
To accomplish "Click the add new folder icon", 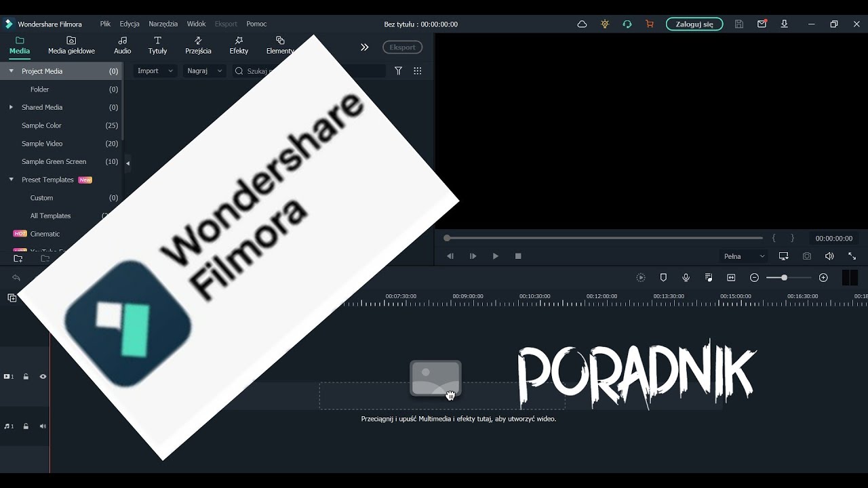I will coord(18,258).
